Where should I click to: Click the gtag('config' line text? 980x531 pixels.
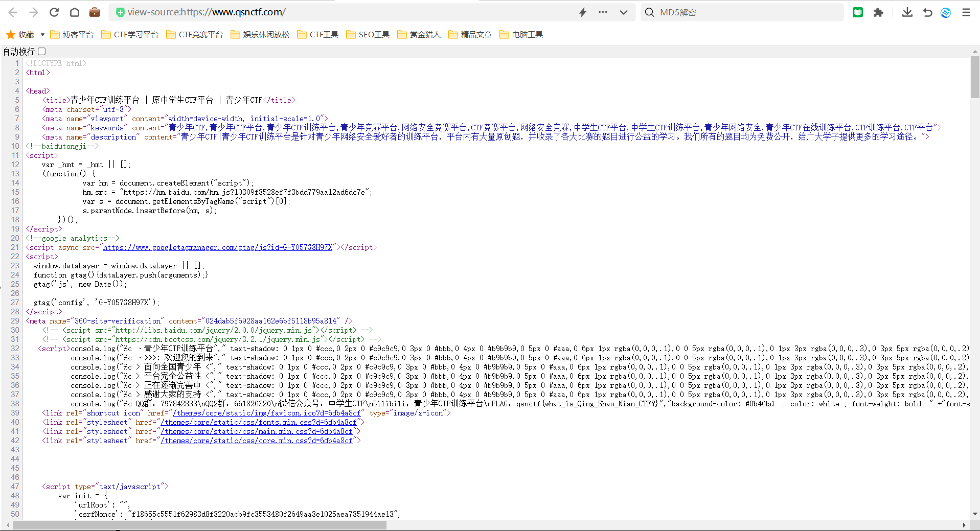pos(97,303)
